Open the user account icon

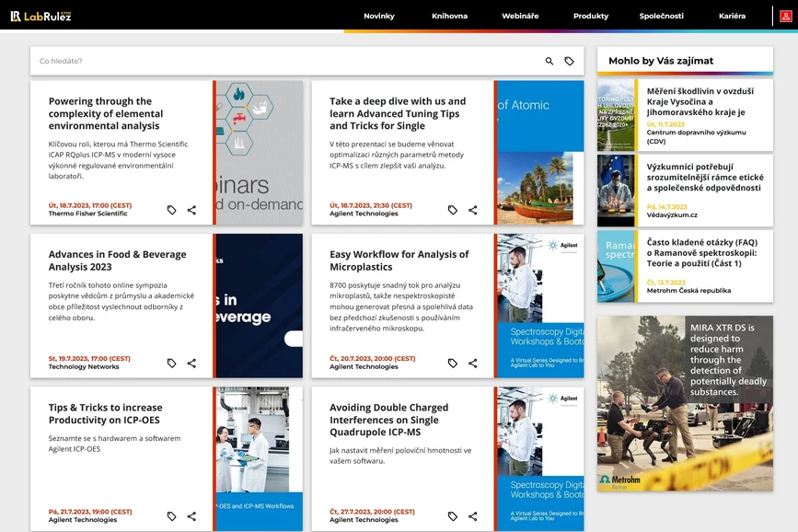click(786, 17)
